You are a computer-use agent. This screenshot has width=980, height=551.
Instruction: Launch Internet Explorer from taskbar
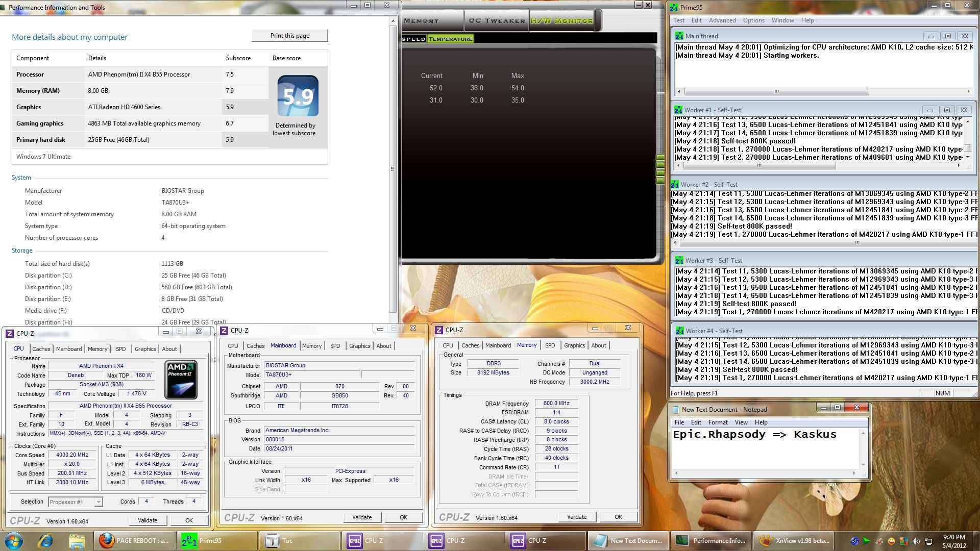pyautogui.click(x=45, y=541)
